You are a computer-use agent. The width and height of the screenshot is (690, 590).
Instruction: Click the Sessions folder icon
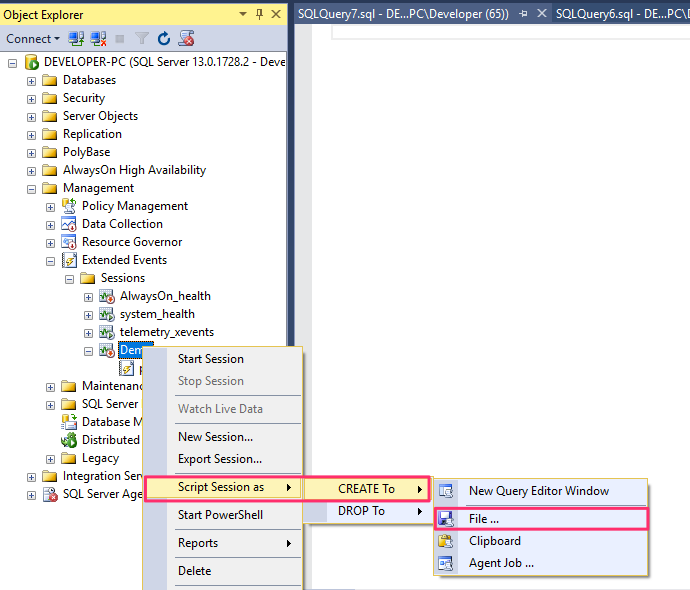(88, 278)
